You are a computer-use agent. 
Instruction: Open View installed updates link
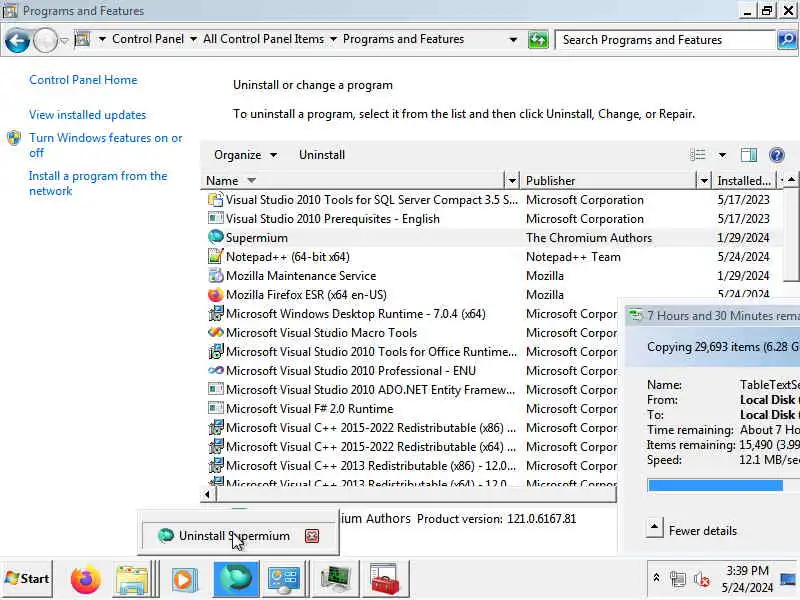[87, 115]
